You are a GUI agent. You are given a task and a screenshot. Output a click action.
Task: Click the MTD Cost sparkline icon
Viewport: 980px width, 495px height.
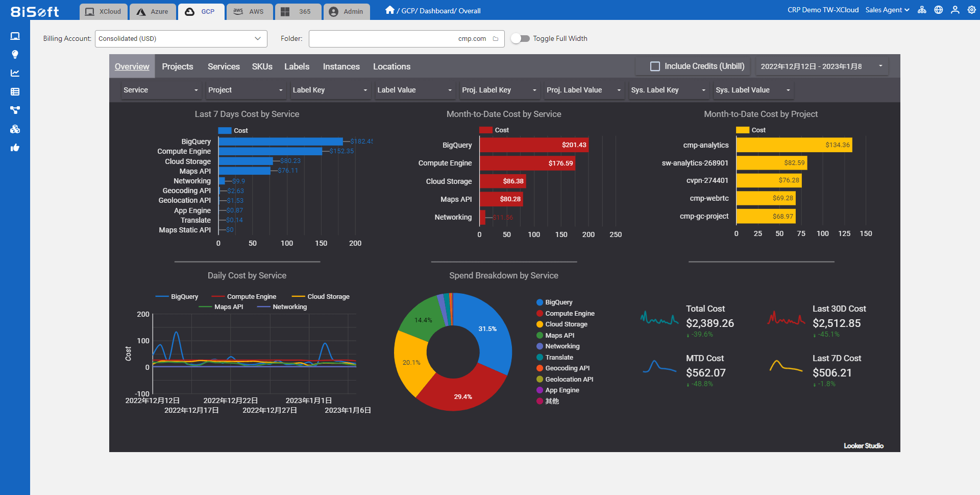coord(659,367)
